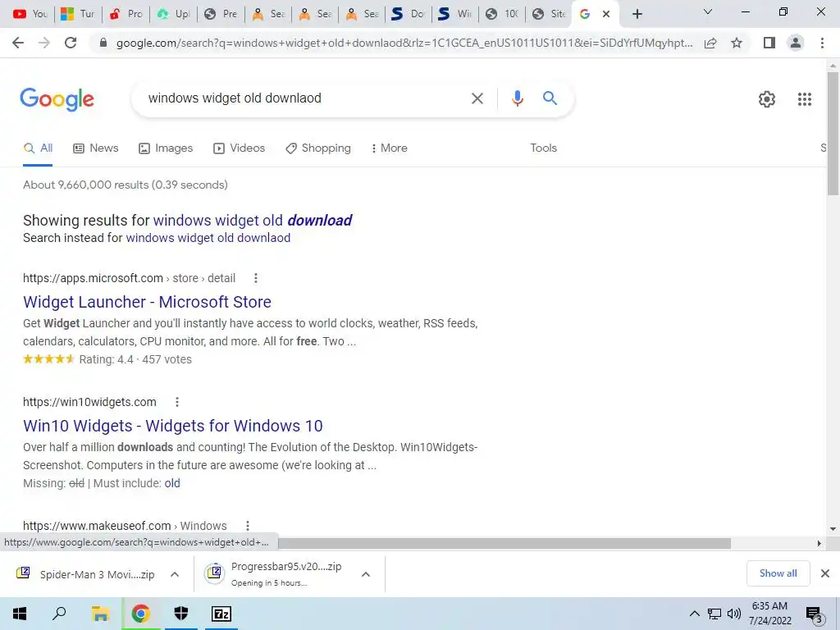Open the Google apps grid
The width and height of the screenshot is (840, 630).
[804, 99]
